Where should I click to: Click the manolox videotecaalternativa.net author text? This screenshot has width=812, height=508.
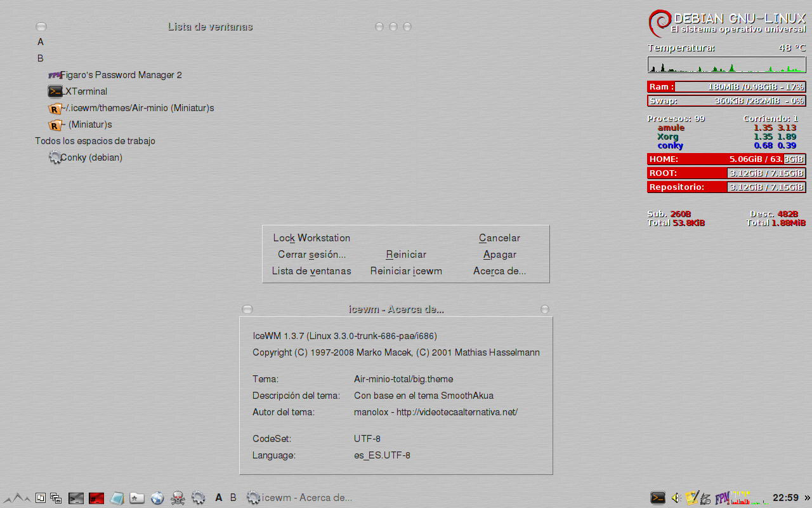point(436,412)
